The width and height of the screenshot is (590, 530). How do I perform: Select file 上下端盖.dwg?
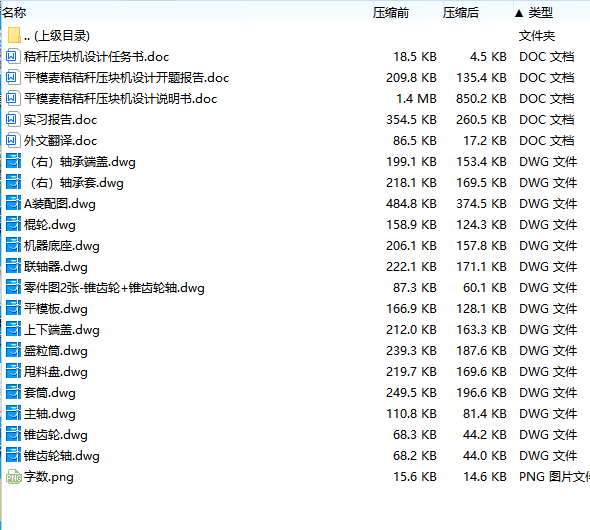pos(62,330)
